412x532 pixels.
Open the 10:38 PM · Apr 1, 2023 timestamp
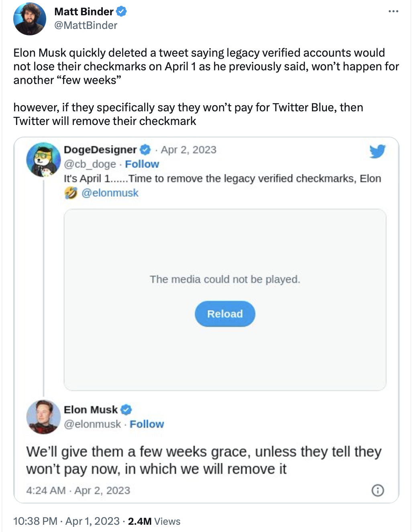66,521
